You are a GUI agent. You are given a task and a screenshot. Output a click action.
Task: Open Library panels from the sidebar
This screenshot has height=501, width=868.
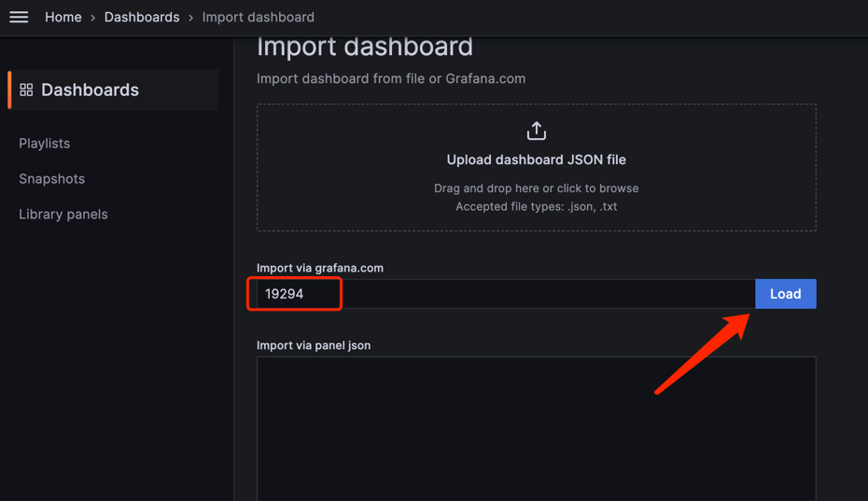click(63, 215)
